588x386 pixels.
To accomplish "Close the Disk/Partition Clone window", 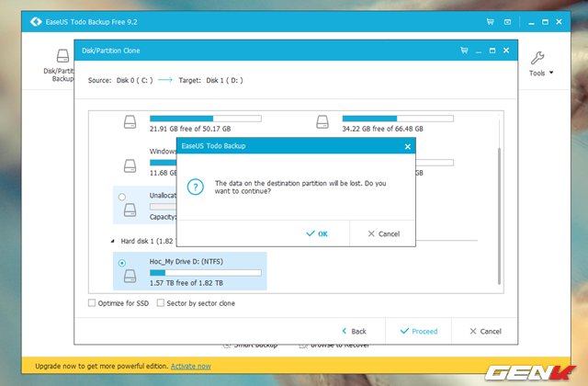I will tap(506, 51).
